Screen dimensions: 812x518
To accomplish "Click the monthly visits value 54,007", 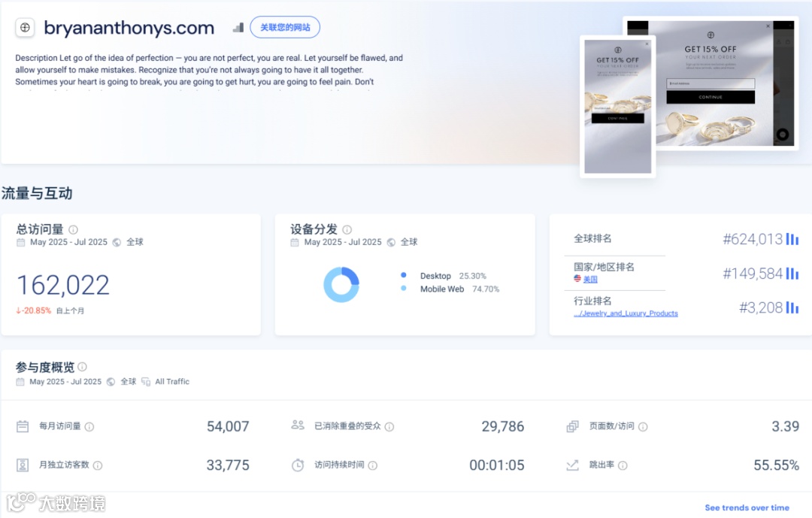I will tap(228, 426).
